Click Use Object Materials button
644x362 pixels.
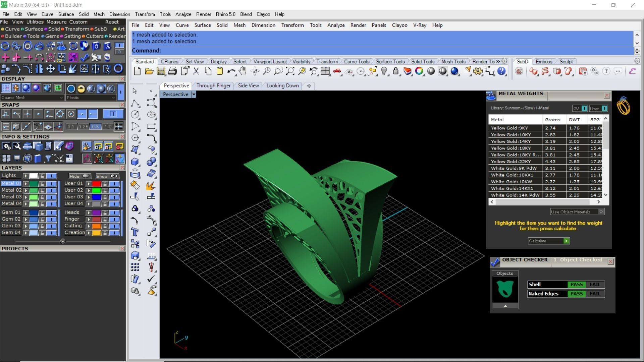[x=577, y=212]
